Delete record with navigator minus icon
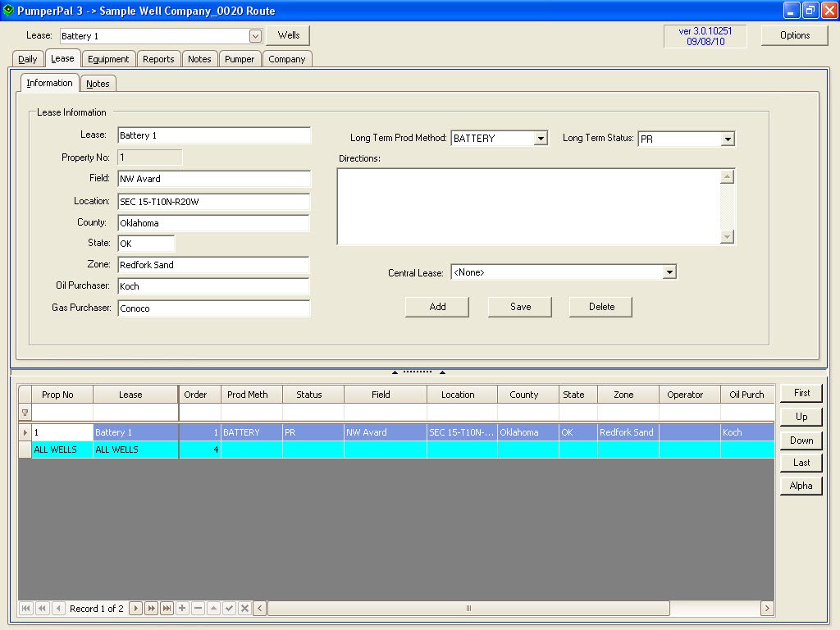Screen dimensions: 840x630 pyautogui.click(x=198, y=609)
